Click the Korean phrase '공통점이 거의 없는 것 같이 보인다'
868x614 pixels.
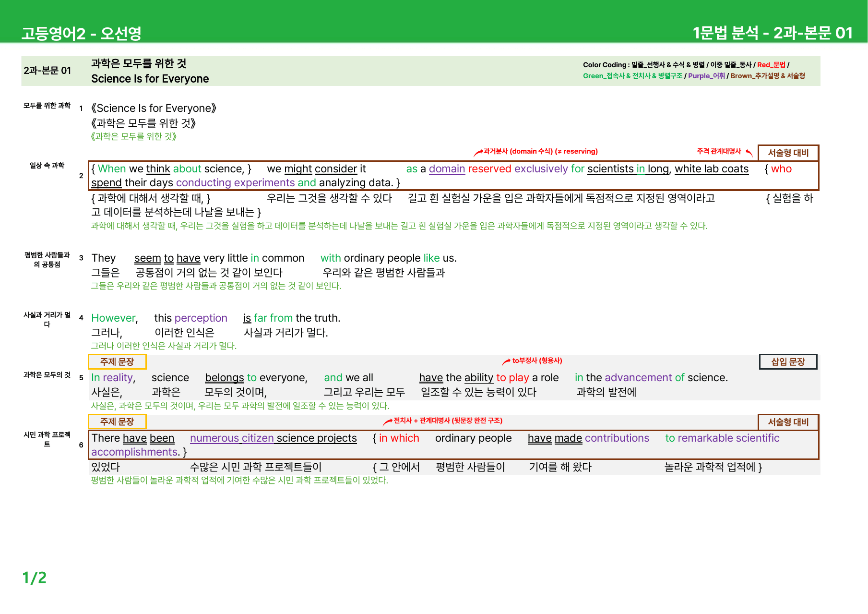[209, 273]
